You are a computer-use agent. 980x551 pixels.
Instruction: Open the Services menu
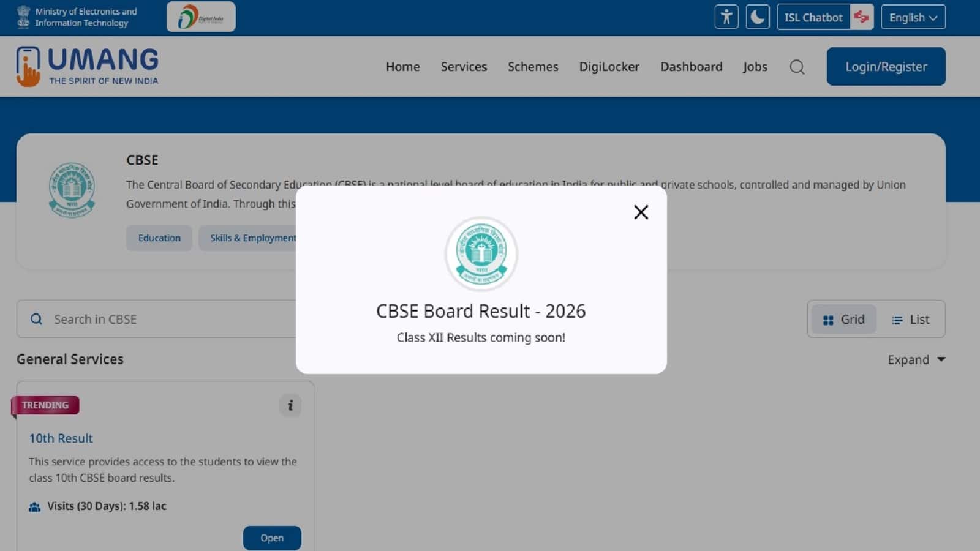point(464,67)
